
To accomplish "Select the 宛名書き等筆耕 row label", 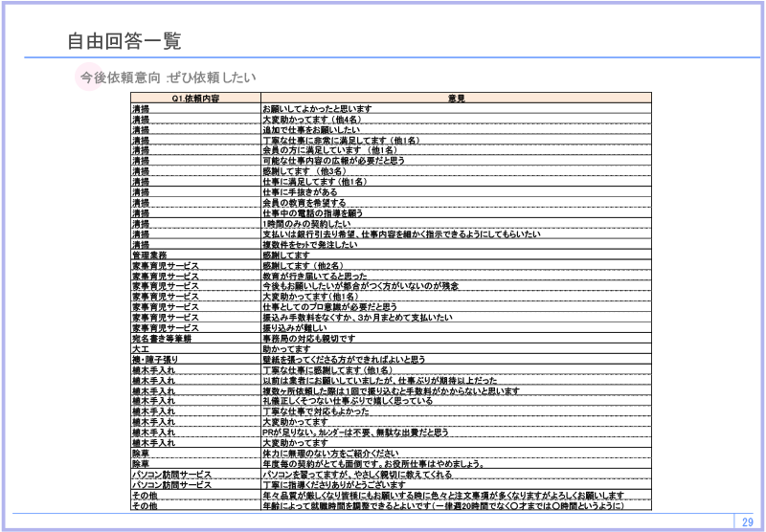I will 161,339.
